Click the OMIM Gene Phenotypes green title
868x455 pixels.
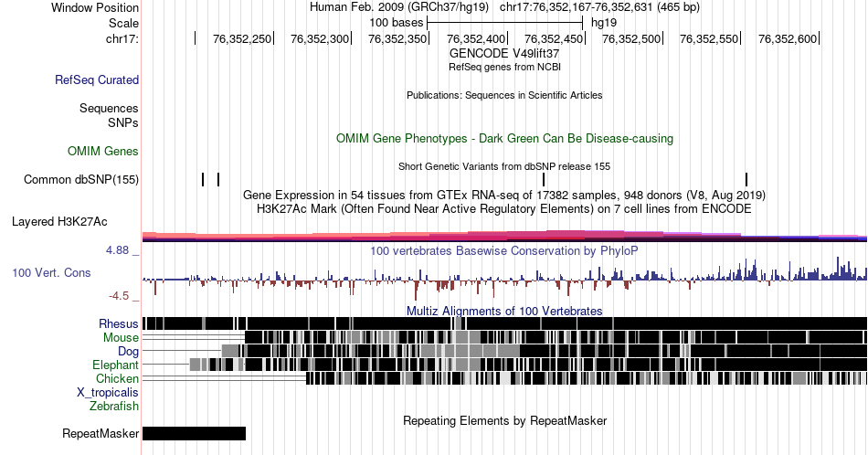click(505, 138)
